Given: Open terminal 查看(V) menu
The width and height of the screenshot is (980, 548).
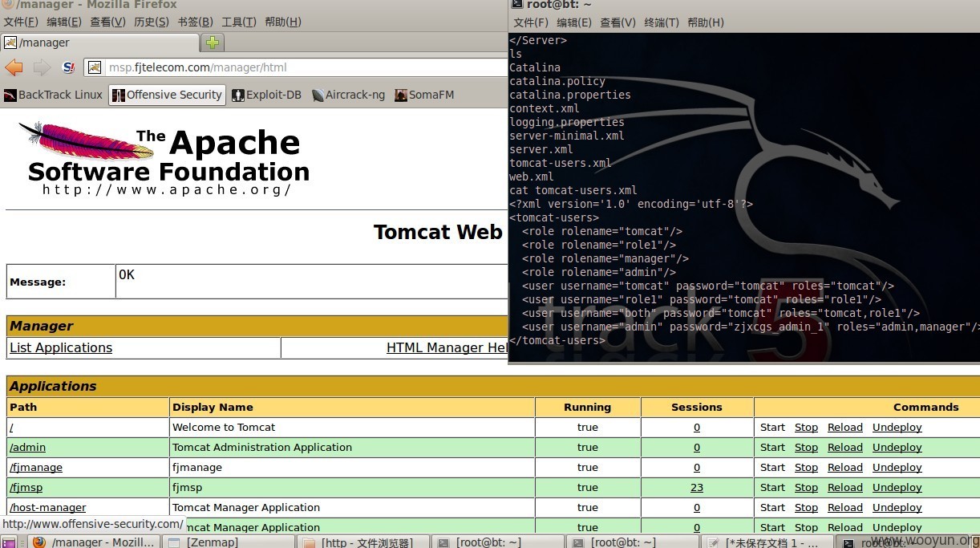Looking at the screenshot, I should (x=618, y=22).
